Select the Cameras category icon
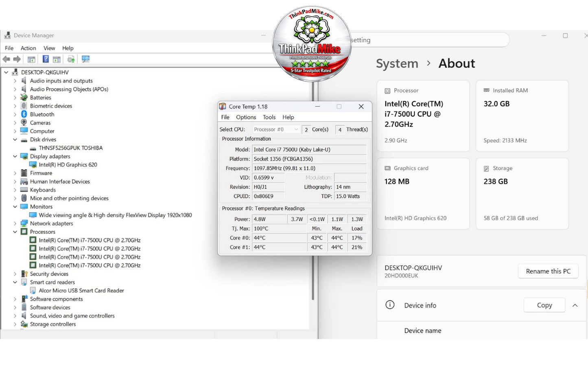The image size is (588, 369). pos(24,123)
